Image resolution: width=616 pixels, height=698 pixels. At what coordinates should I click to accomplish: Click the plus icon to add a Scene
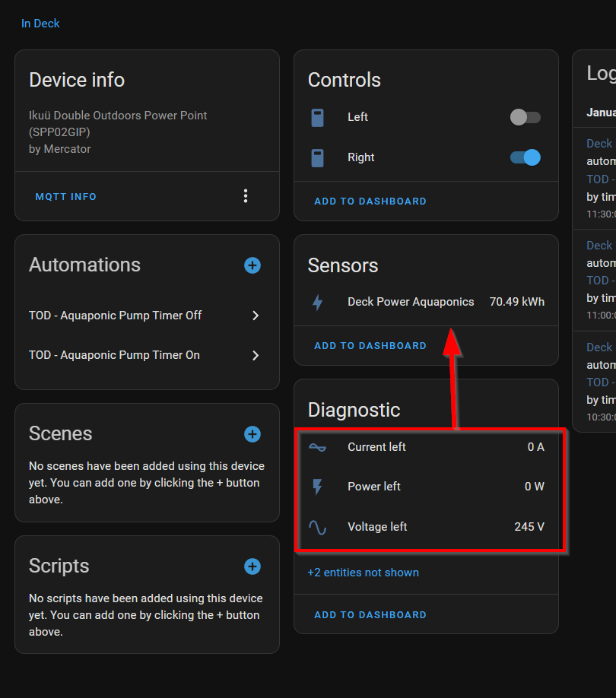(x=252, y=434)
